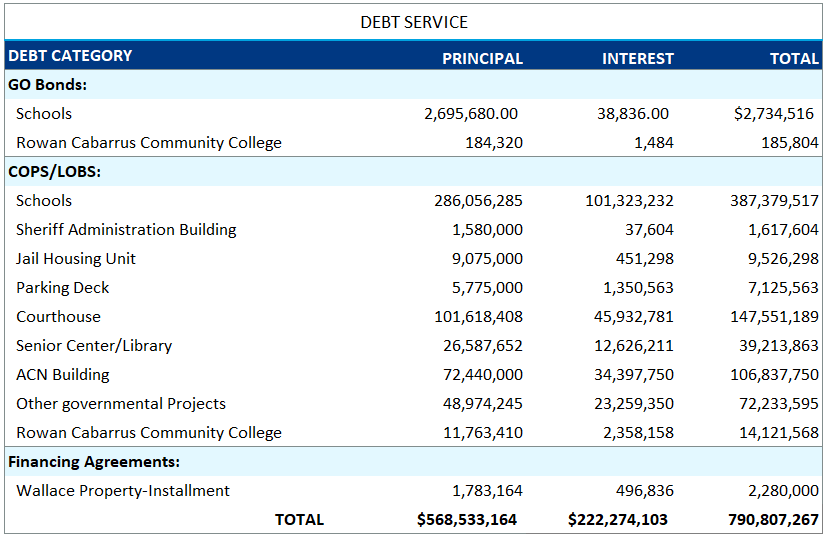Click Wallace Property-Installment row label

[123, 491]
